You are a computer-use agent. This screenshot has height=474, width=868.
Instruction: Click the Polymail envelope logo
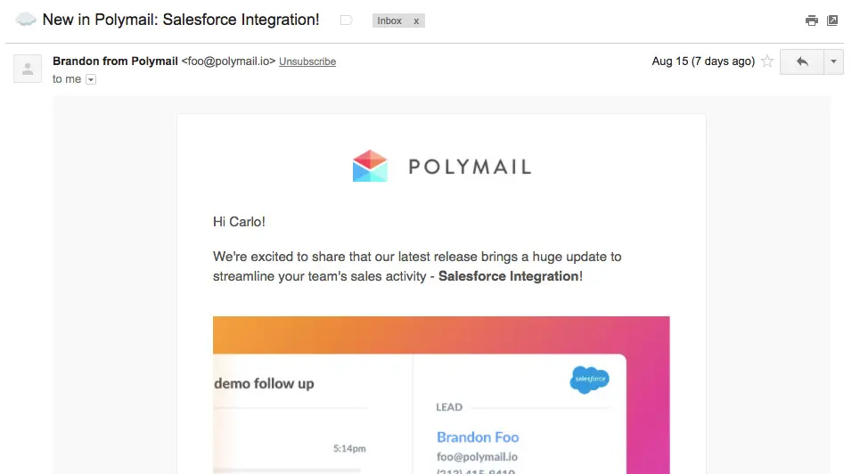coord(370,166)
